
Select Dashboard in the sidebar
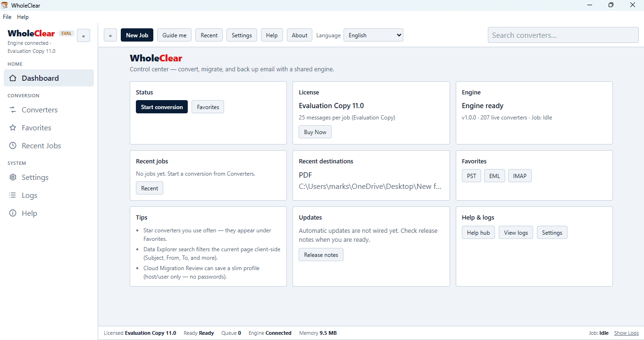[x=49, y=78]
